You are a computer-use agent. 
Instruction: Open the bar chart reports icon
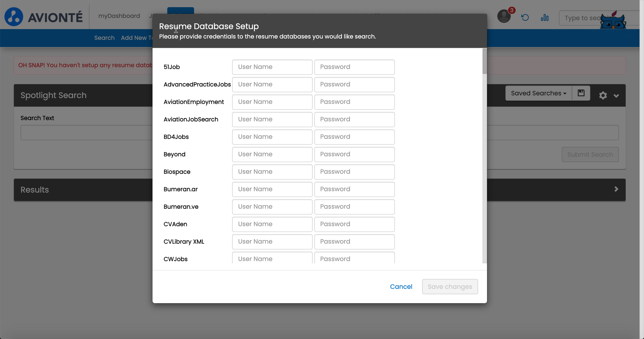pos(544,17)
